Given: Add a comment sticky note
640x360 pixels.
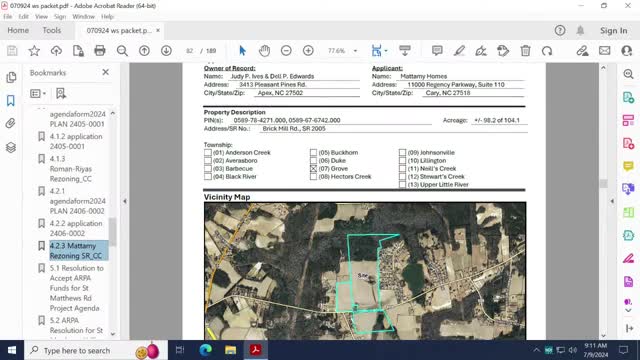Looking at the screenshot, I should coord(437,51).
